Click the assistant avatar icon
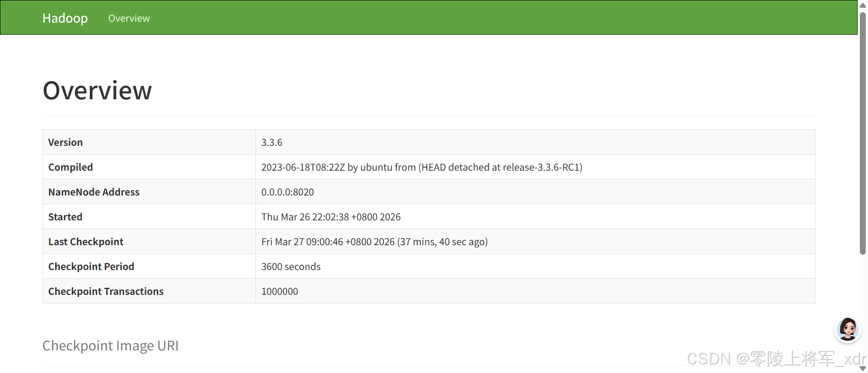 pos(847,329)
